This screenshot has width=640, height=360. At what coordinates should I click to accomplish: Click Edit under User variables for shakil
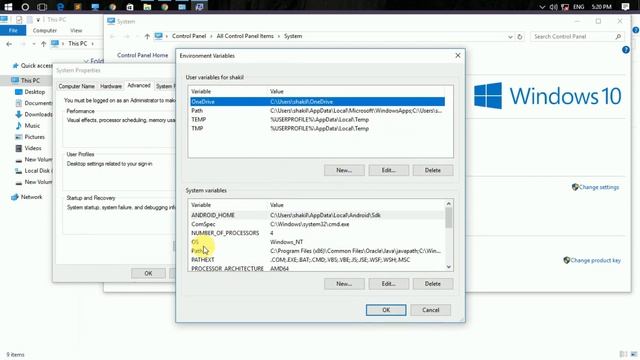tap(389, 170)
